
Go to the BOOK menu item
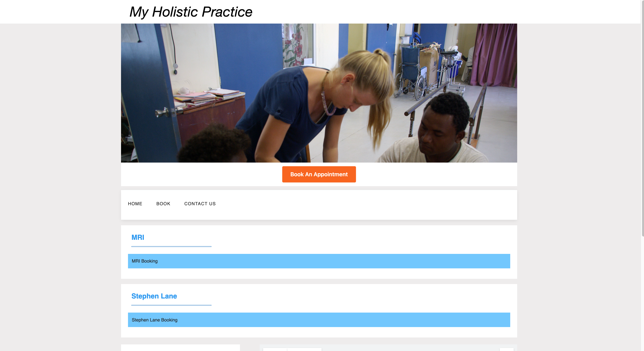pos(163,204)
